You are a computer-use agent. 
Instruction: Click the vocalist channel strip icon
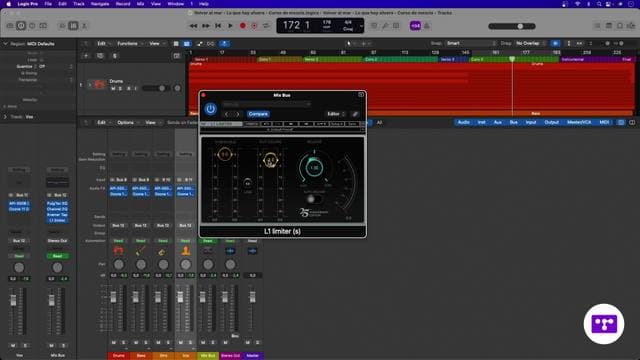185,251
